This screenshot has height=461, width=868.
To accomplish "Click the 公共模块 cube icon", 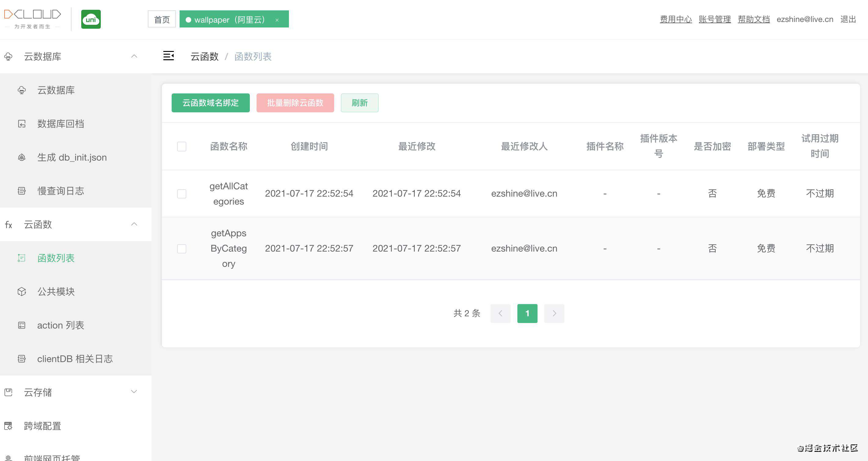I will pyautogui.click(x=22, y=292).
